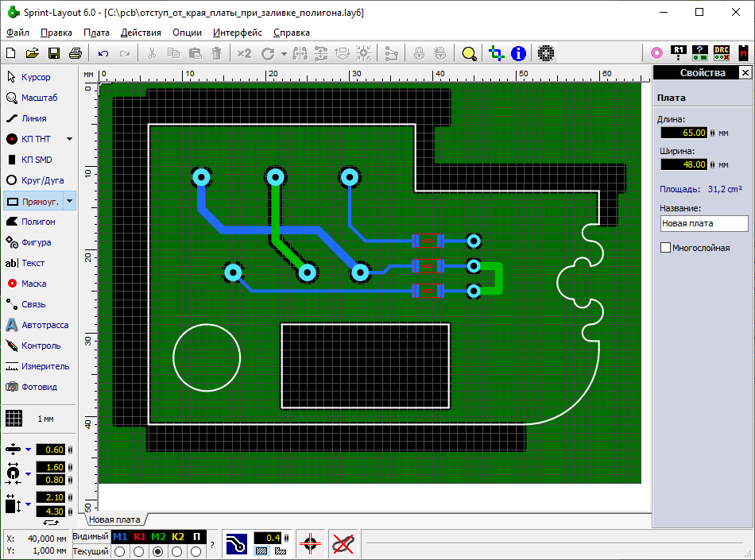The width and height of the screenshot is (755, 560).
Task: Open the Прямоуг. shape dropdown arrow
Action: click(x=69, y=201)
